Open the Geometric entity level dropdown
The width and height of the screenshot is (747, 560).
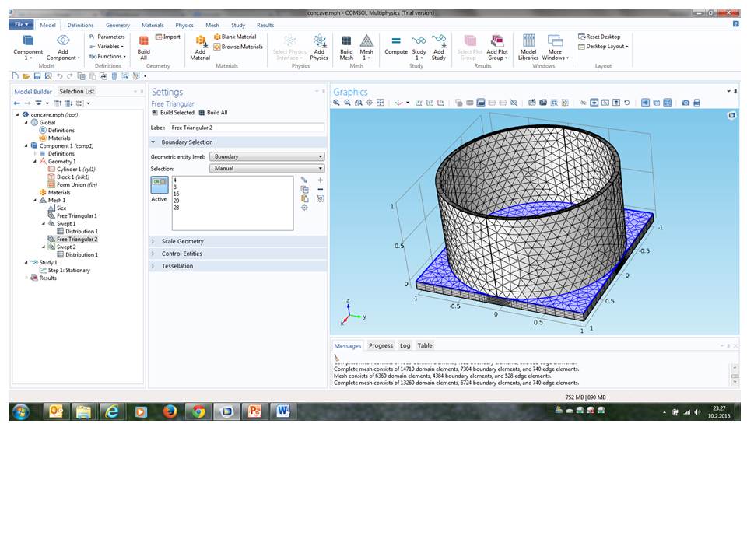[267, 156]
